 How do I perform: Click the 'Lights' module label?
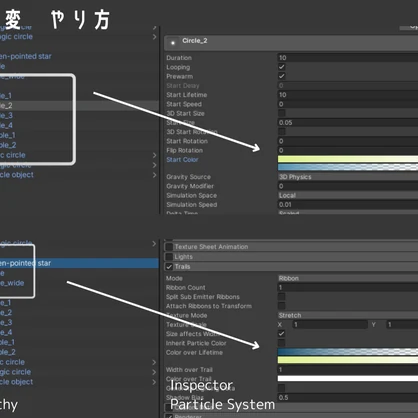(x=184, y=257)
